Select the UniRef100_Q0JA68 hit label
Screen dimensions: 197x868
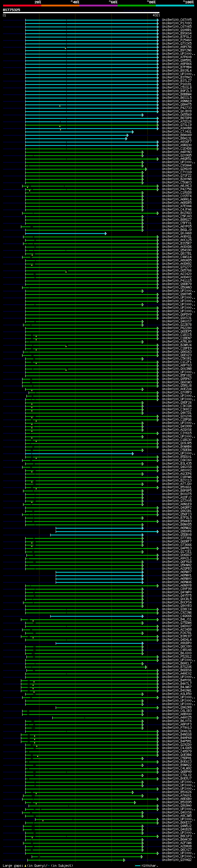[177, 233]
